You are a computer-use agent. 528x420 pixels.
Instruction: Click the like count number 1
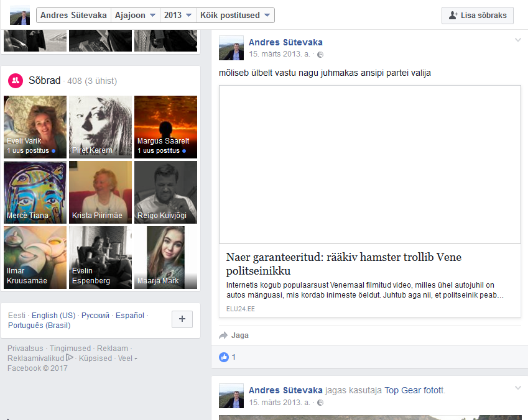(x=234, y=357)
